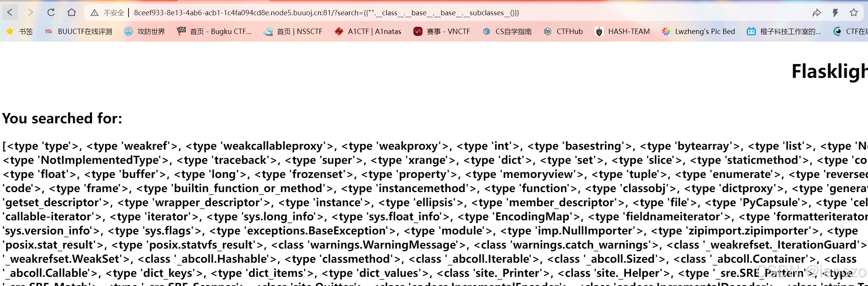The width and height of the screenshot is (868, 286).
Task: Open the 首页 - Bugku CTF bookmark
Action: point(214,31)
